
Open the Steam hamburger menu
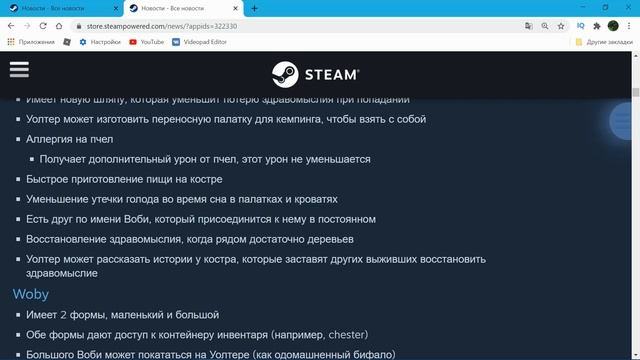(19, 69)
